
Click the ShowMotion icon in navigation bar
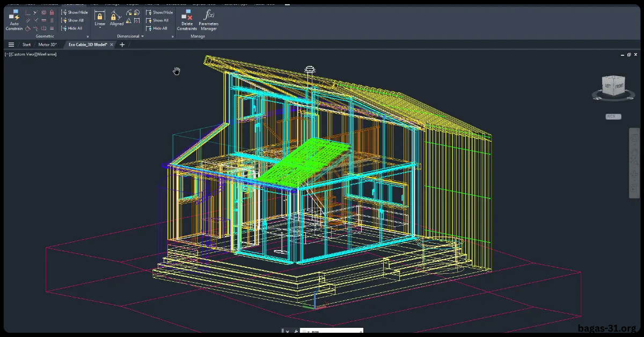point(634,188)
